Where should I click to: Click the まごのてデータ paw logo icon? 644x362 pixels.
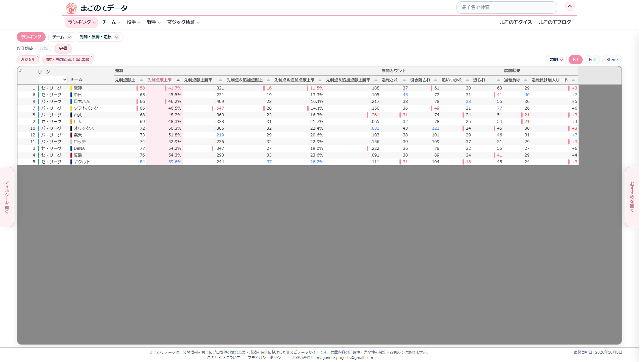point(71,8)
